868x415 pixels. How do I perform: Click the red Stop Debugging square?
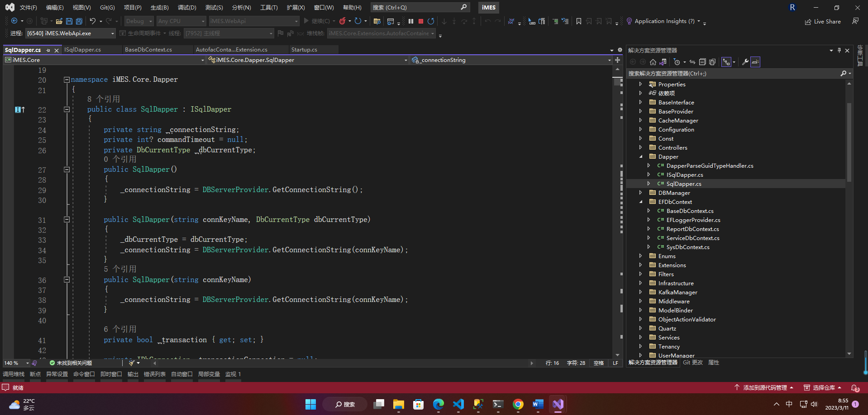(421, 21)
